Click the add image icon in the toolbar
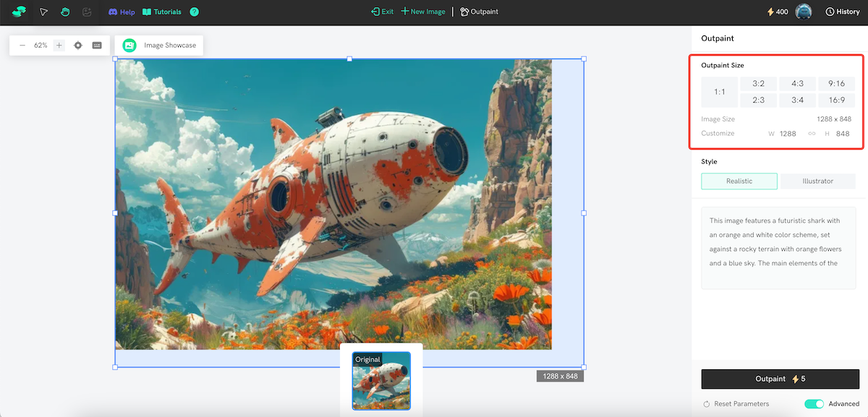868x417 pixels. pos(85,12)
